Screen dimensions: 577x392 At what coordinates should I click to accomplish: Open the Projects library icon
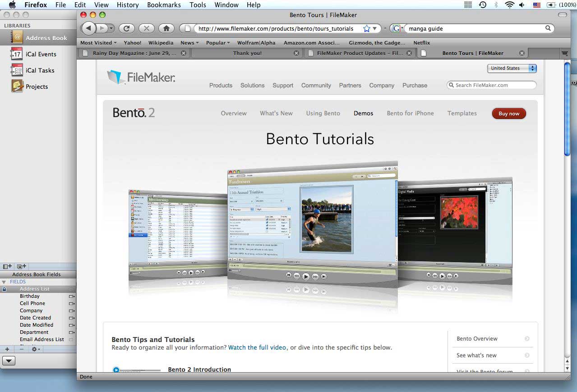pyautogui.click(x=17, y=87)
